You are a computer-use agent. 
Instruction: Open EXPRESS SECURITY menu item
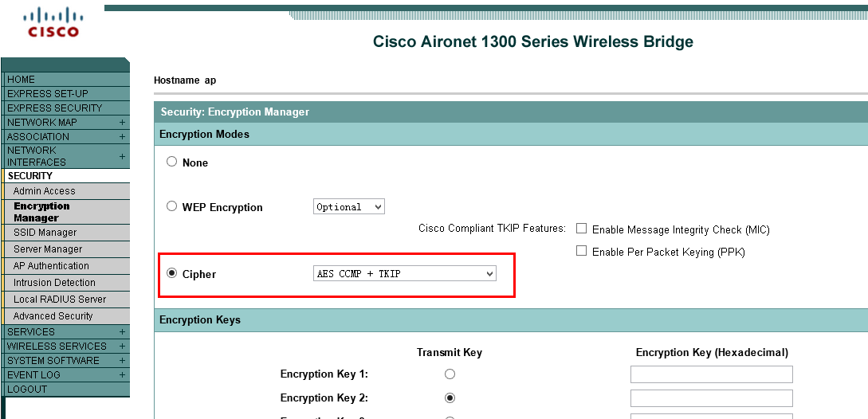tap(66, 108)
